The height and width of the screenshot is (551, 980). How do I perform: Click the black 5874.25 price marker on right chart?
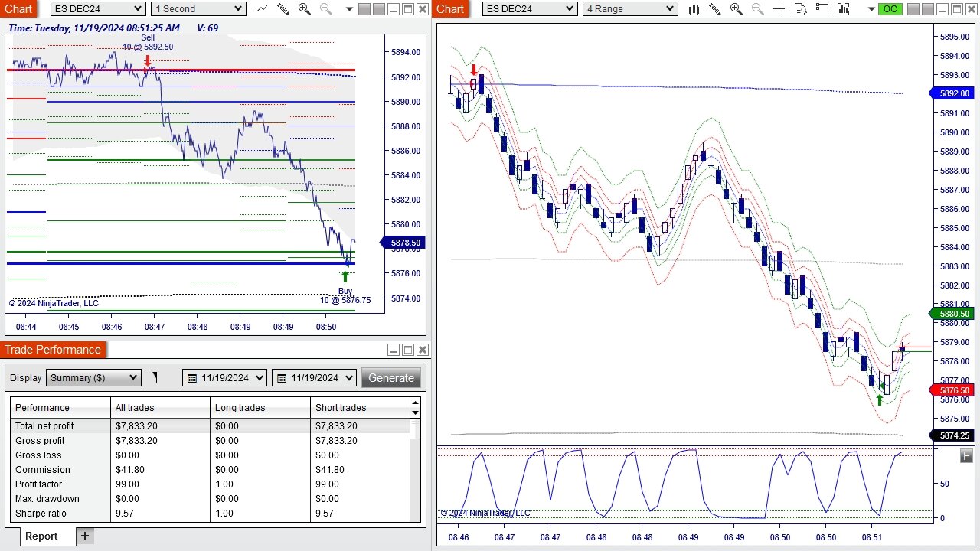(950, 435)
